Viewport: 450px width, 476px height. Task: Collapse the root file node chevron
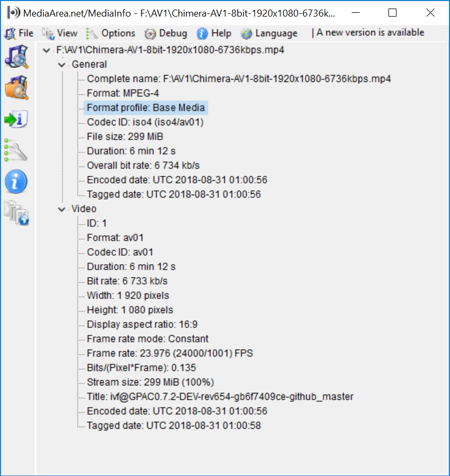coord(47,50)
